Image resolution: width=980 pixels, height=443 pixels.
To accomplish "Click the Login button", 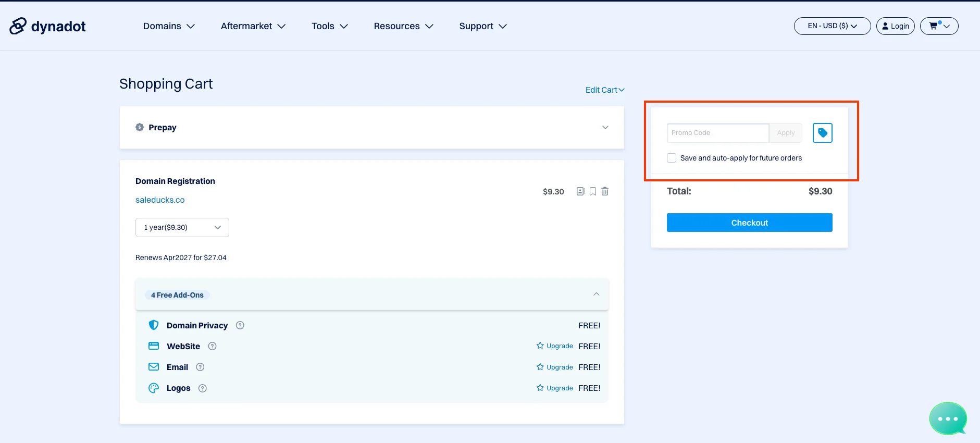I will click(896, 26).
